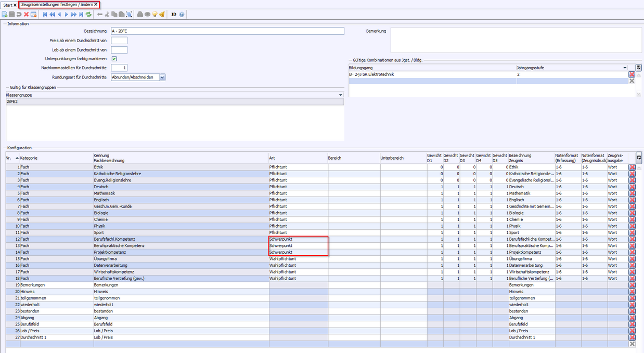Expand the Jahrgangsstufe column dropdown arrow
This screenshot has width=644, height=353.
point(625,68)
